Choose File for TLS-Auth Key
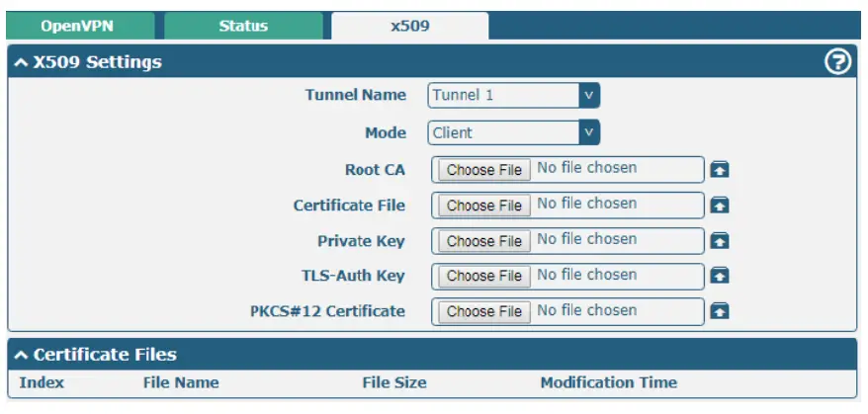Image resolution: width=868 pixels, height=414 pixels. click(x=484, y=276)
